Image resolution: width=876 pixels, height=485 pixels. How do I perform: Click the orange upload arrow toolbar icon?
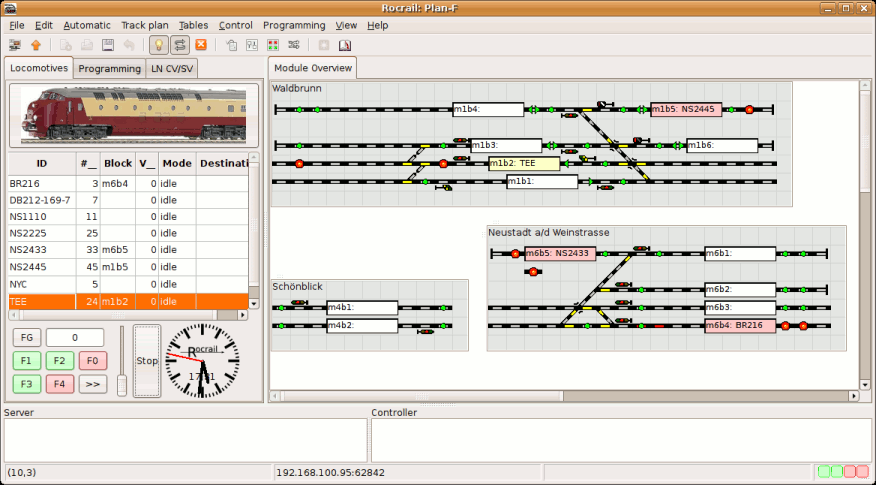[36, 45]
